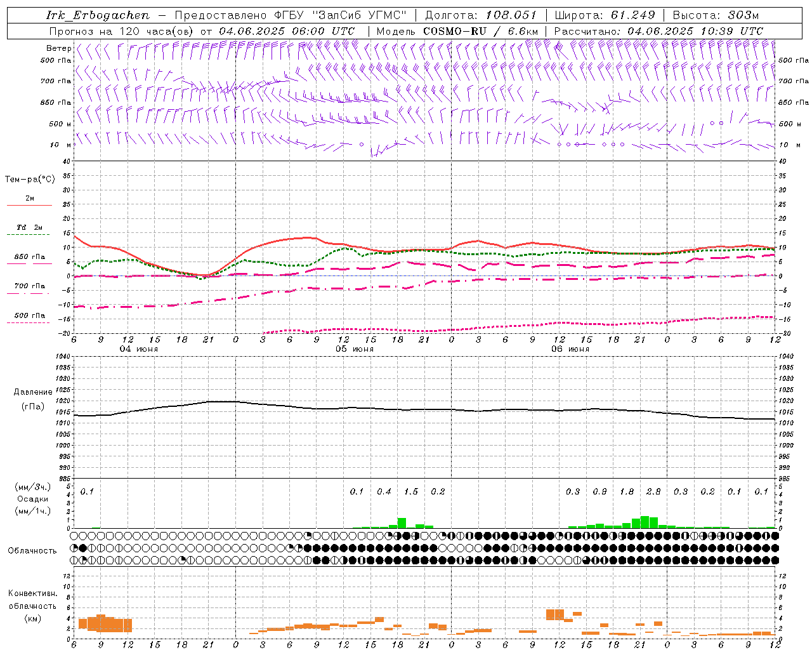Viewport: 812px width, 650px height.
Task: Click 'Рассчитано: 04.06.2025 10:39 UTC' timestamp
Action: coord(658,31)
